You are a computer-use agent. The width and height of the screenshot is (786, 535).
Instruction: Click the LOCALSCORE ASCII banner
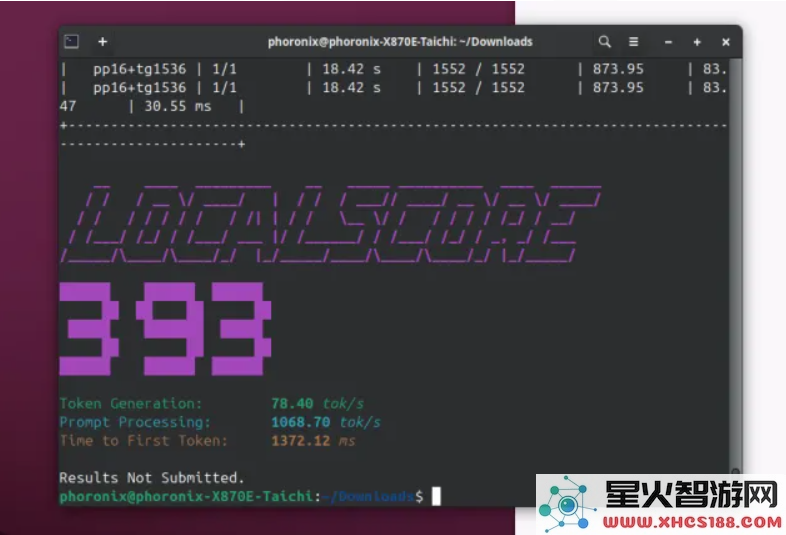[x=331, y=224]
